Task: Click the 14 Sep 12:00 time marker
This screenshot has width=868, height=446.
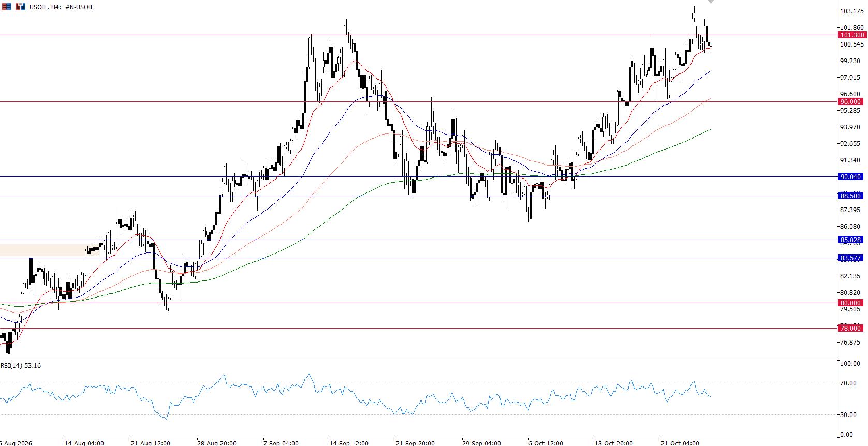Action: pyautogui.click(x=349, y=443)
